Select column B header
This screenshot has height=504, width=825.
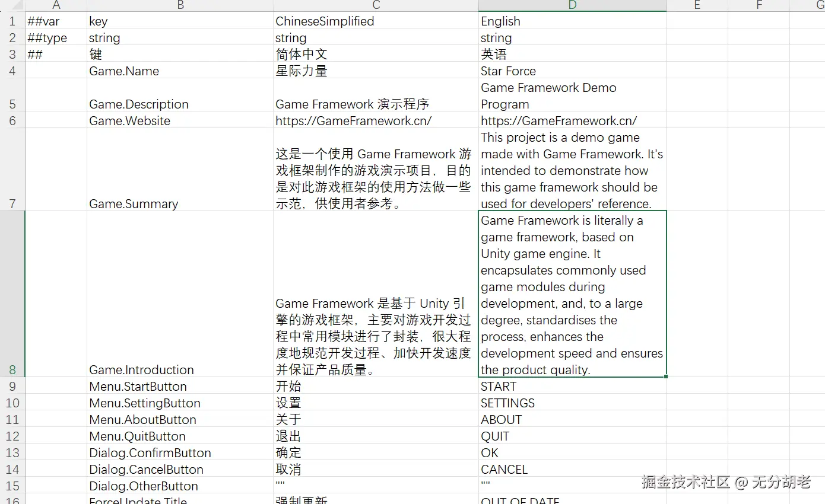pyautogui.click(x=180, y=5)
